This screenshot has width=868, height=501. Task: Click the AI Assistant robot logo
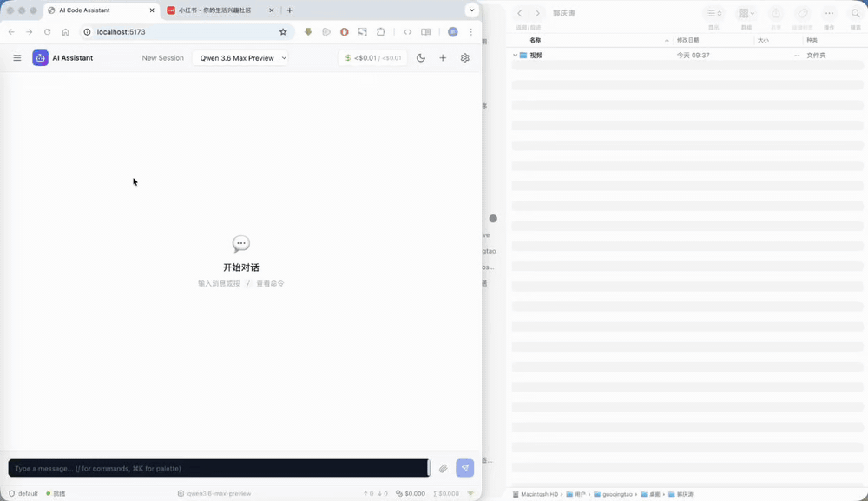(40, 57)
